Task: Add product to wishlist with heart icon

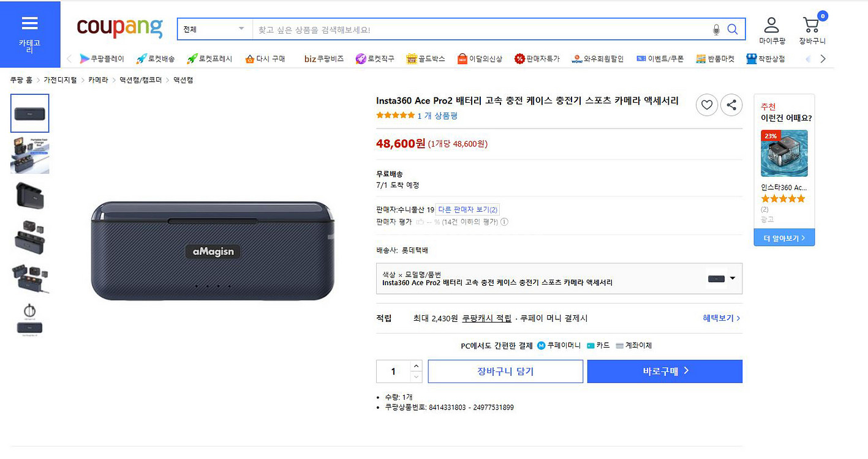Action: point(707,105)
